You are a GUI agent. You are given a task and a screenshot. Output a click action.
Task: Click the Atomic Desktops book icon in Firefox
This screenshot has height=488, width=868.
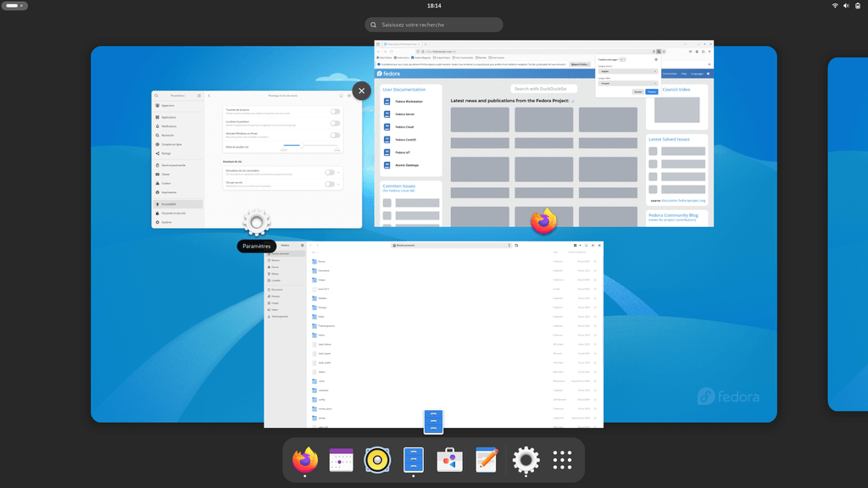tap(387, 165)
